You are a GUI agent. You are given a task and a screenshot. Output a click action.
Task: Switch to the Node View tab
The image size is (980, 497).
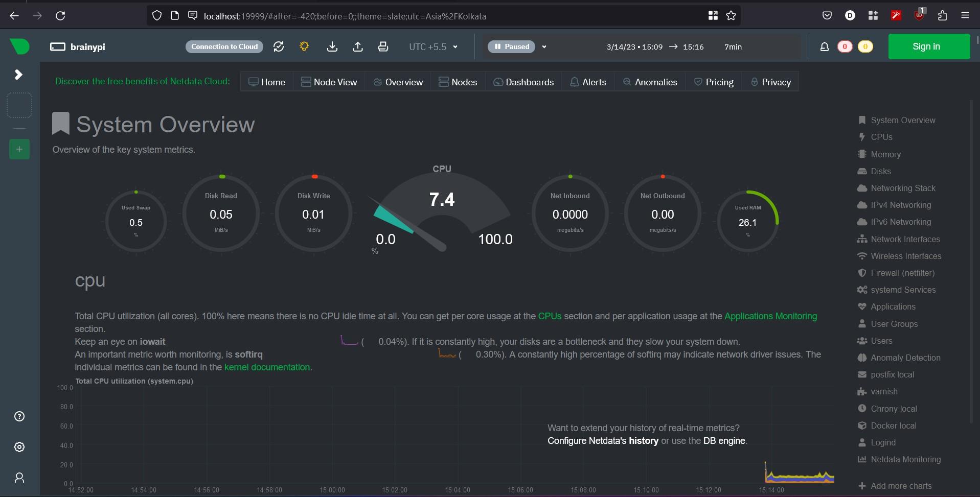(x=329, y=82)
